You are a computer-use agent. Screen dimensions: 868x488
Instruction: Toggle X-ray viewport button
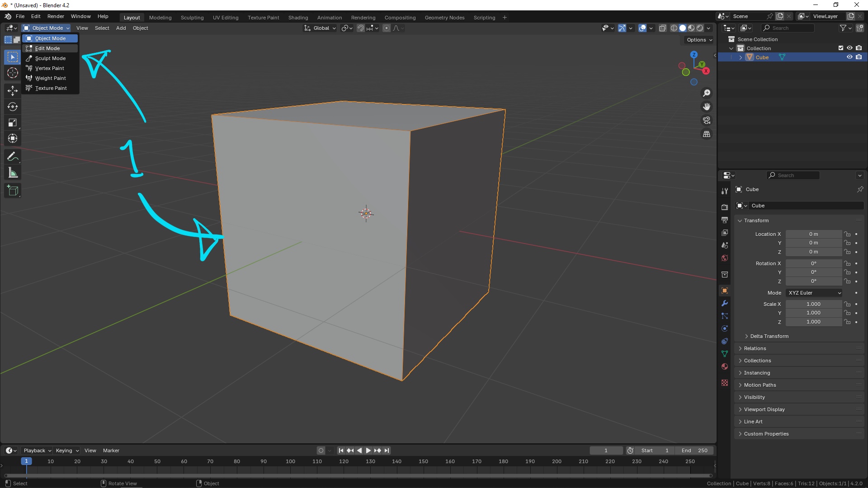pyautogui.click(x=662, y=28)
